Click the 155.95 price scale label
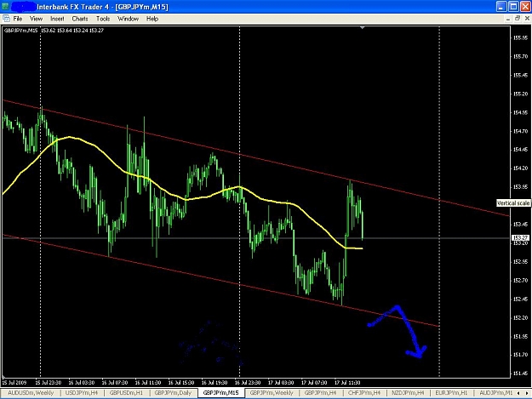The image size is (532, 399). 521,37
